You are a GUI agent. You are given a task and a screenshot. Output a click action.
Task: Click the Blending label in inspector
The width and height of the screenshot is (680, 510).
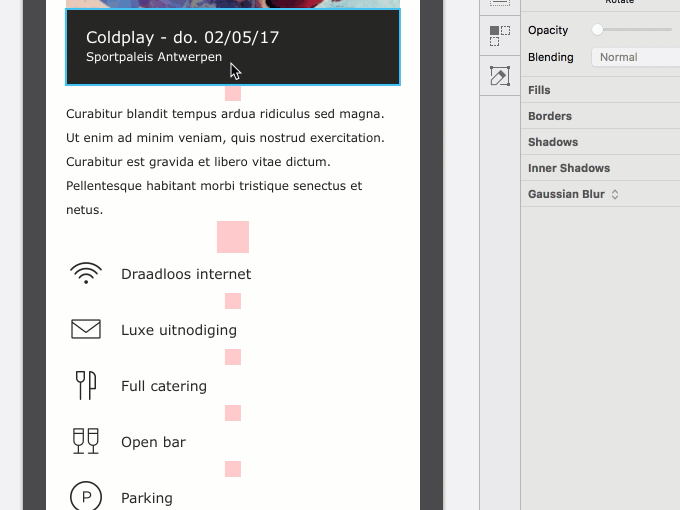[550, 57]
